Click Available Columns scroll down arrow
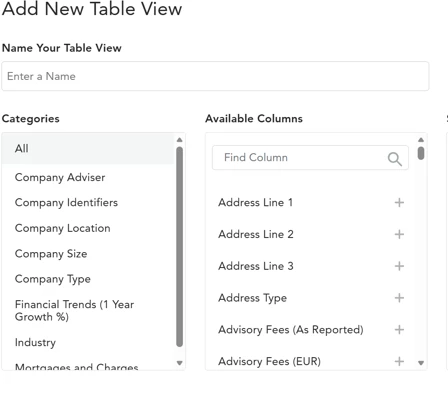This screenshot has width=448, height=408. click(421, 363)
